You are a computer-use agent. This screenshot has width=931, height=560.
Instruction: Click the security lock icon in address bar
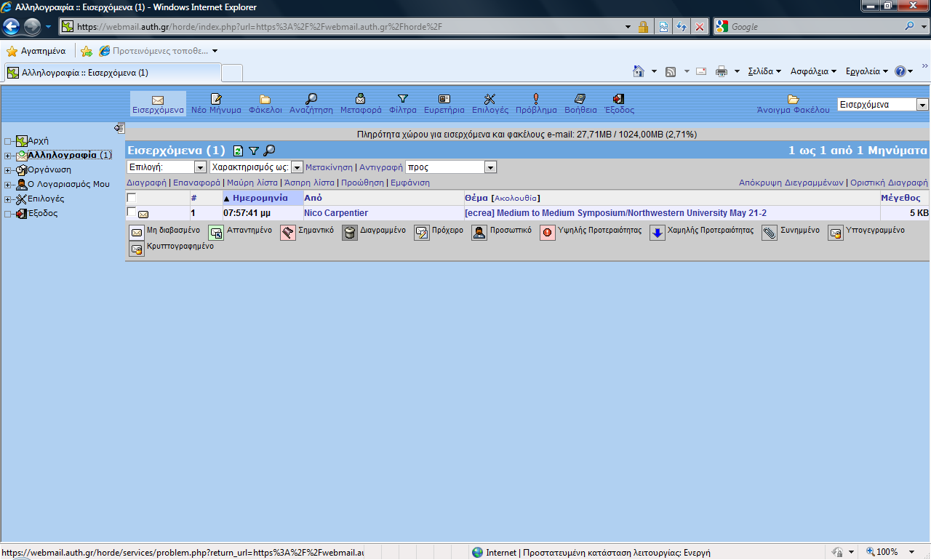click(643, 27)
